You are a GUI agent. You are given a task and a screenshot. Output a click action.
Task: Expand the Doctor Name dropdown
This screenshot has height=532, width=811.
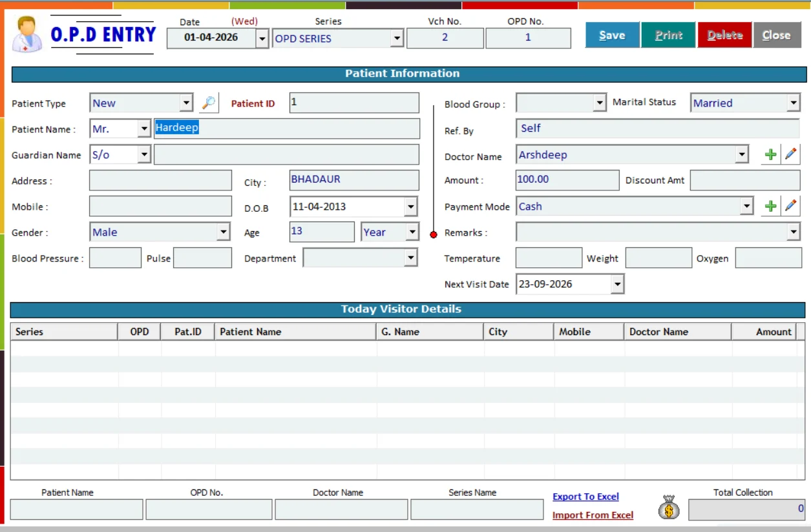743,154
